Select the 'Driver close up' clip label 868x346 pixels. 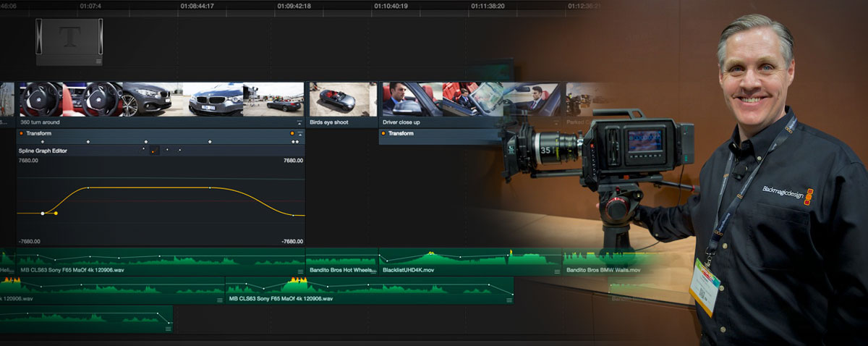401,122
